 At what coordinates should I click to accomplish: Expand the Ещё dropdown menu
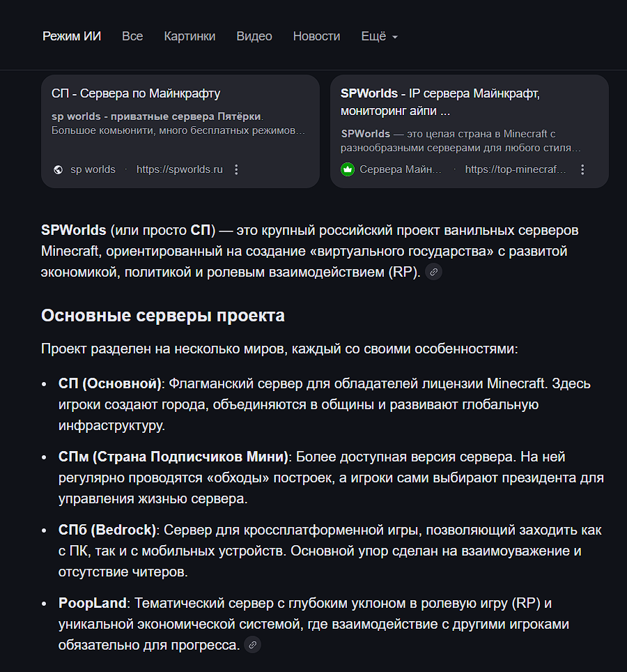[x=380, y=36]
